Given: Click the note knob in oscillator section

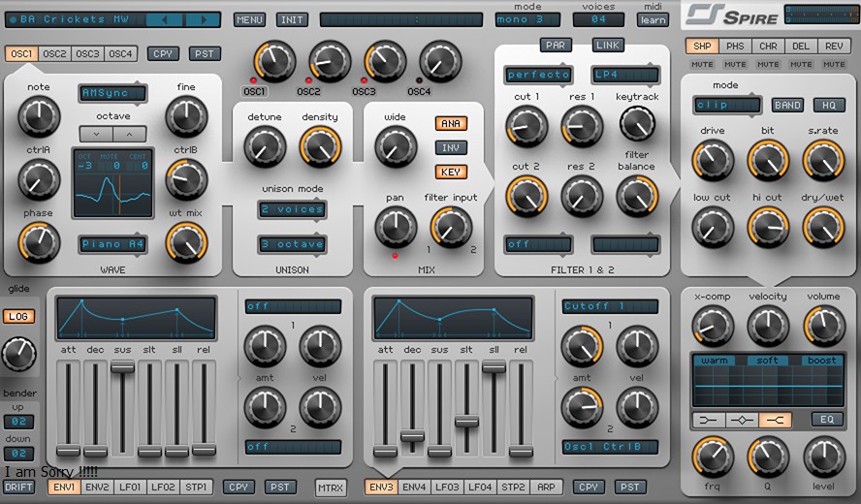Looking at the screenshot, I should (x=39, y=116).
